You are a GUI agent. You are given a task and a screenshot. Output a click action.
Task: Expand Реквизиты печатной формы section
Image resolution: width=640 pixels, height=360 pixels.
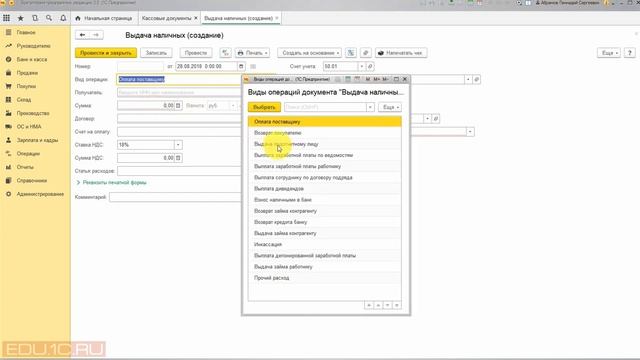[111, 182]
